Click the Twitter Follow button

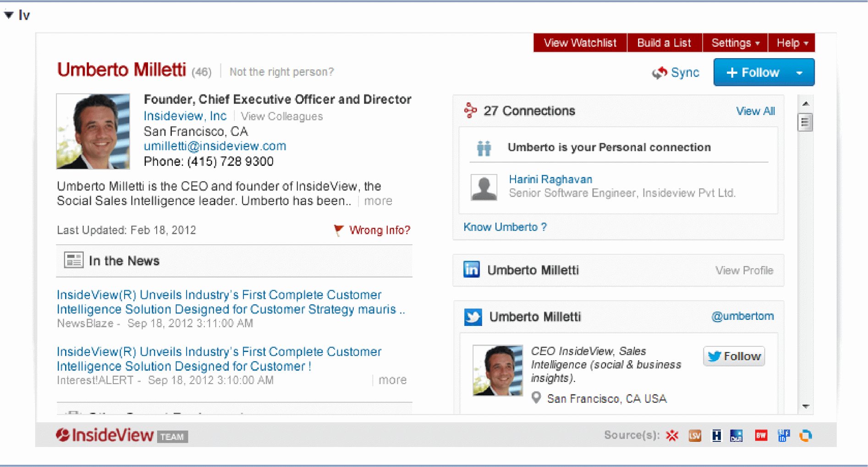pyautogui.click(x=734, y=356)
